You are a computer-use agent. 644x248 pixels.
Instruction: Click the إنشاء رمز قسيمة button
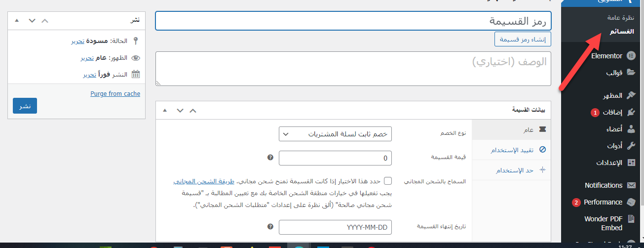tap(523, 39)
